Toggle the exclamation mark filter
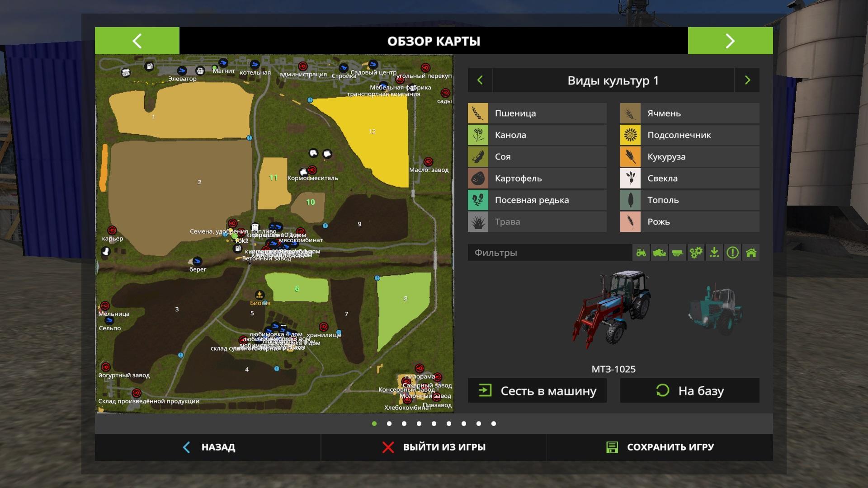The height and width of the screenshot is (488, 868). [x=732, y=253]
